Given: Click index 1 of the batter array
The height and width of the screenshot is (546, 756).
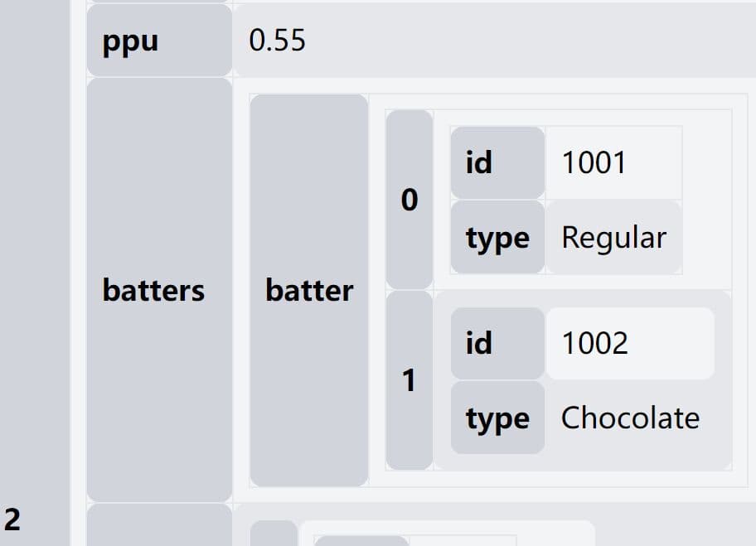Looking at the screenshot, I should coord(409,380).
